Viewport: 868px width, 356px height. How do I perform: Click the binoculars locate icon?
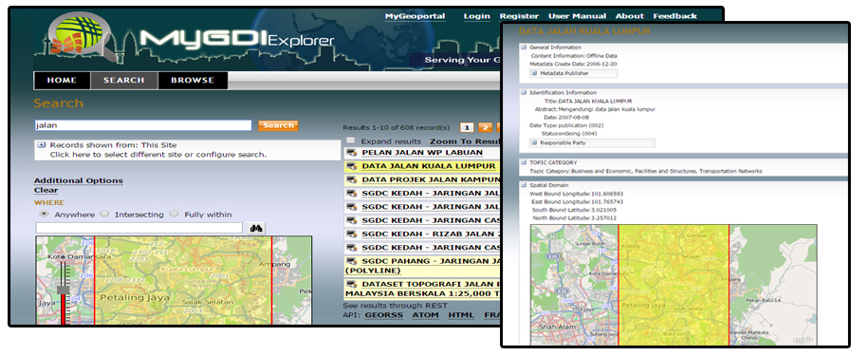pyautogui.click(x=256, y=228)
